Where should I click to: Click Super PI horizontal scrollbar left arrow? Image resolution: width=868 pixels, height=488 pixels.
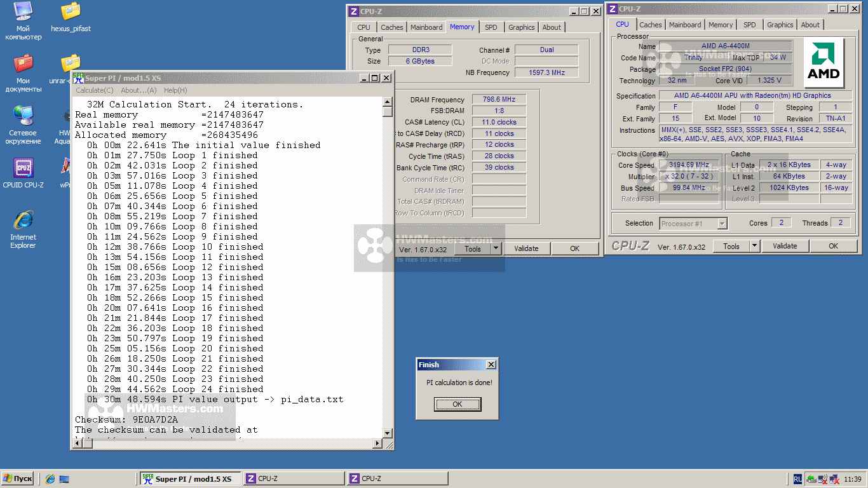click(x=78, y=444)
